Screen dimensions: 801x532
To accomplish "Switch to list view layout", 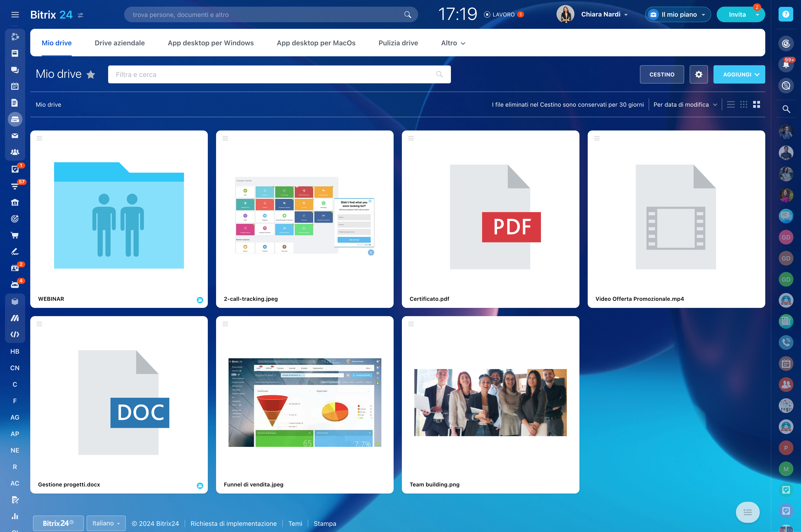I will 731,104.
